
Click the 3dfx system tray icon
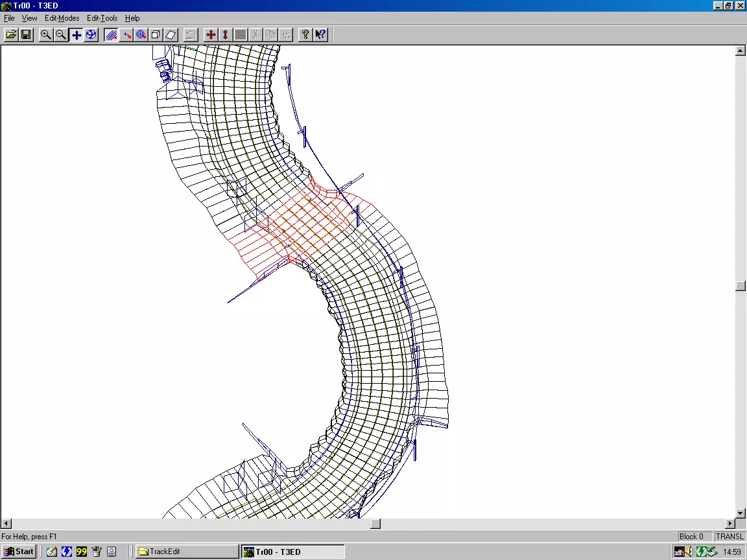(680, 552)
